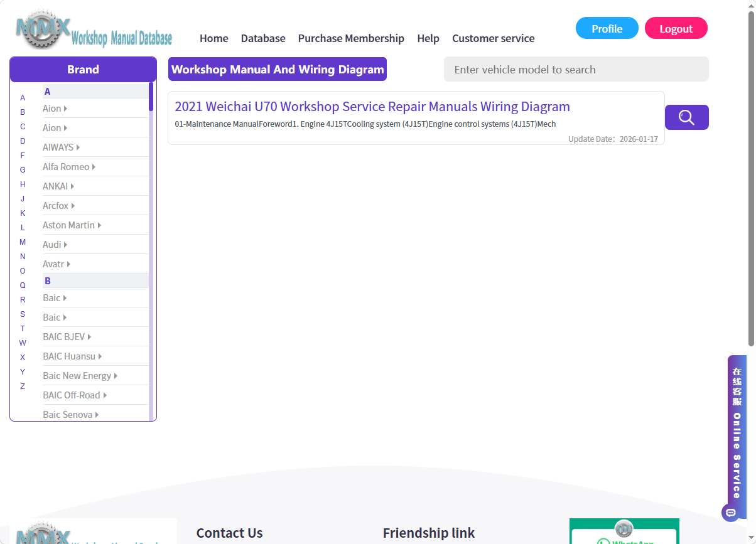
Task: Expand the Alfa Romeo brand arrow
Action: click(x=94, y=167)
